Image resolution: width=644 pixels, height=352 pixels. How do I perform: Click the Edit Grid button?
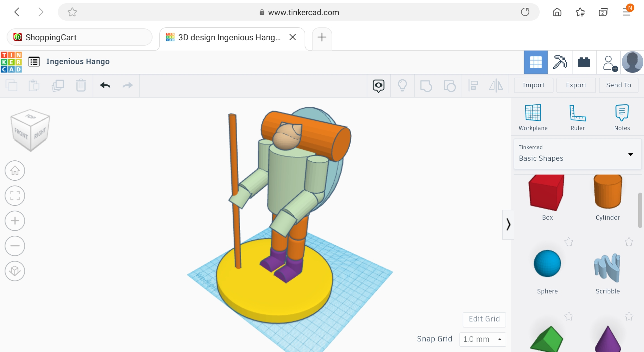tap(484, 319)
